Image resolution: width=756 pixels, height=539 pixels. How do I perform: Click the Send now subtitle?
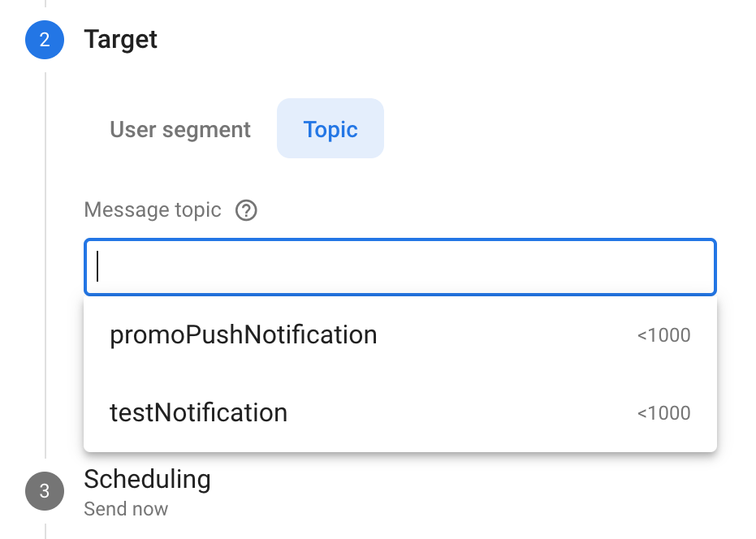click(x=126, y=509)
